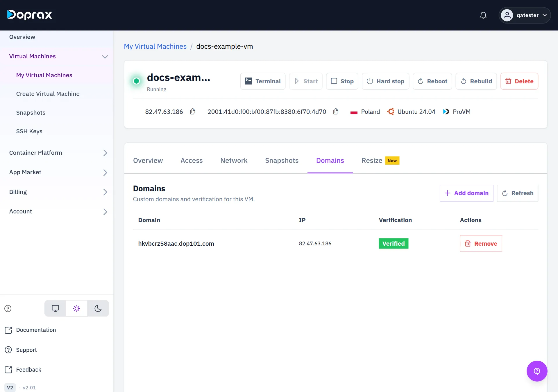Click the Add domain button
This screenshot has width=558, height=392.
pos(466,193)
